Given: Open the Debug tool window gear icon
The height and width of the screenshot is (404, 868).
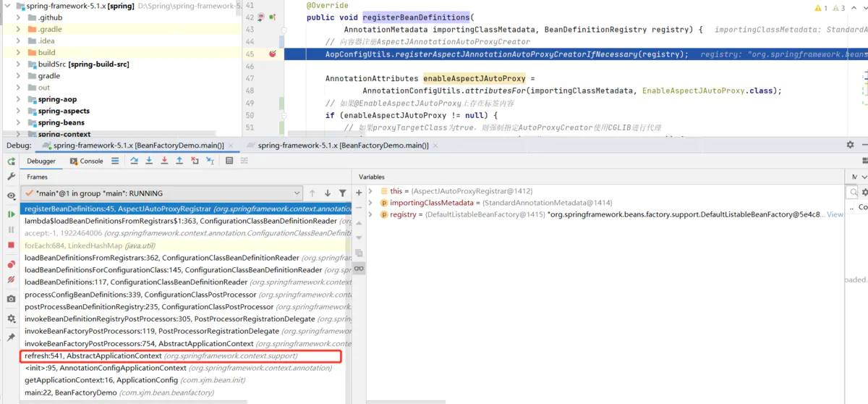Looking at the screenshot, I should (x=851, y=145).
